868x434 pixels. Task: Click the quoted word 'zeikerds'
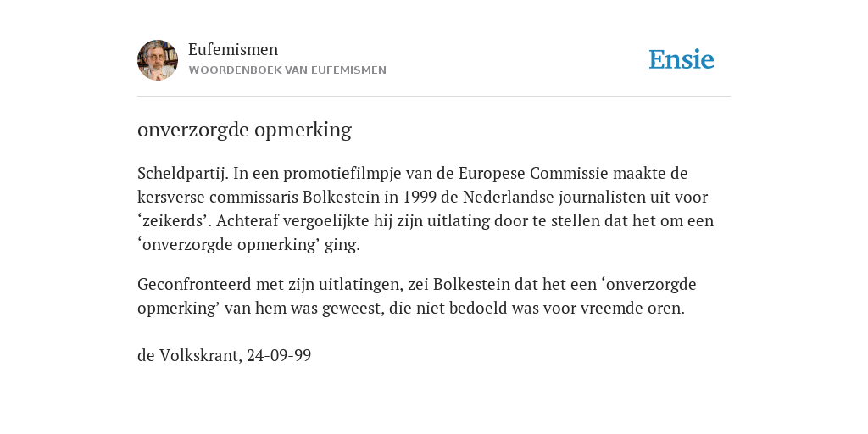point(175,221)
